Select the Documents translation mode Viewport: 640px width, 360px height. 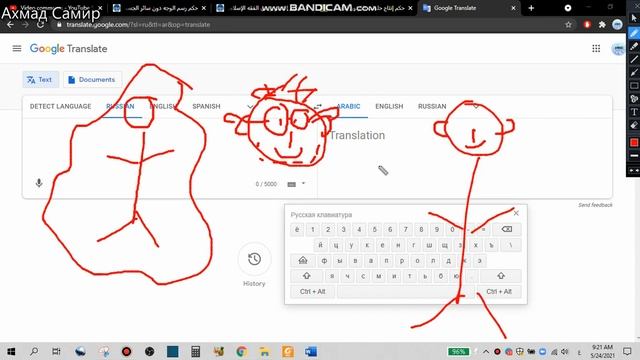coord(92,80)
